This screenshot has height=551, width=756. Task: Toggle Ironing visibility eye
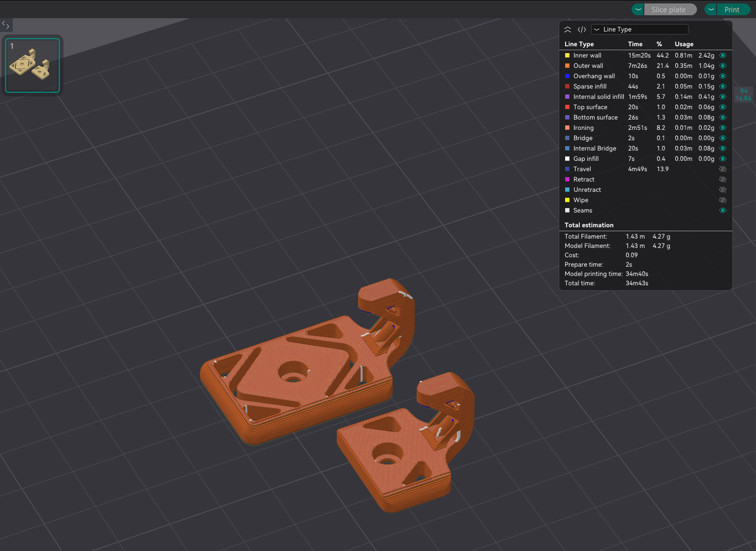(723, 128)
